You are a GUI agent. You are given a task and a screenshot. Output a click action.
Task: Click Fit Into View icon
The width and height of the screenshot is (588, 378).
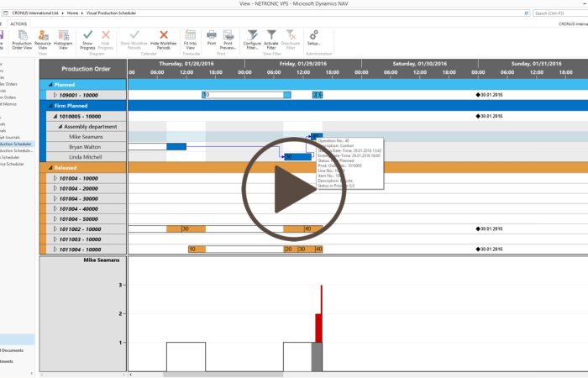coord(190,35)
